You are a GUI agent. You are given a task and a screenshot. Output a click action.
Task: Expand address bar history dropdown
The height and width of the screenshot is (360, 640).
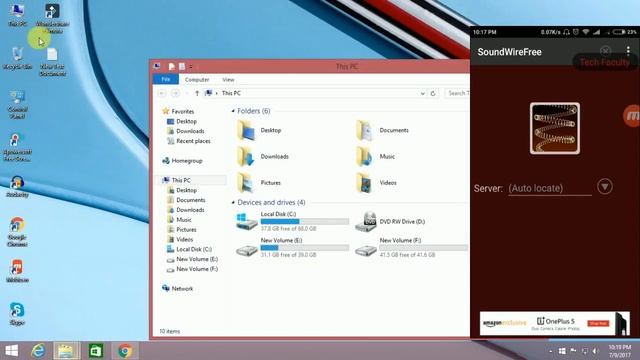click(x=422, y=93)
